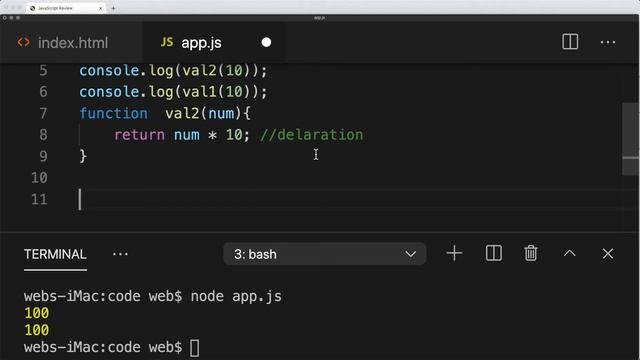Click the closing brace on line 9
The width and height of the screenshot is (640, 360).
coord(83,156)
